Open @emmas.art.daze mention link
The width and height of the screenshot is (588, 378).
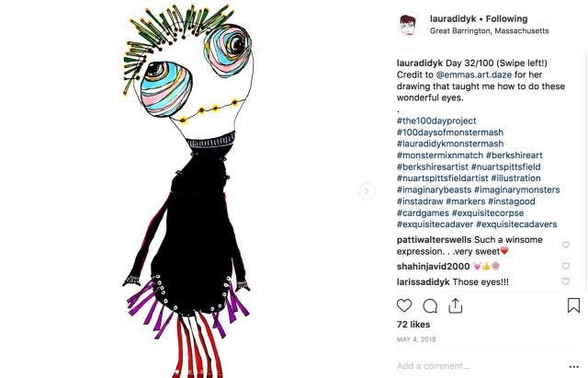click(x=474, y=74)
